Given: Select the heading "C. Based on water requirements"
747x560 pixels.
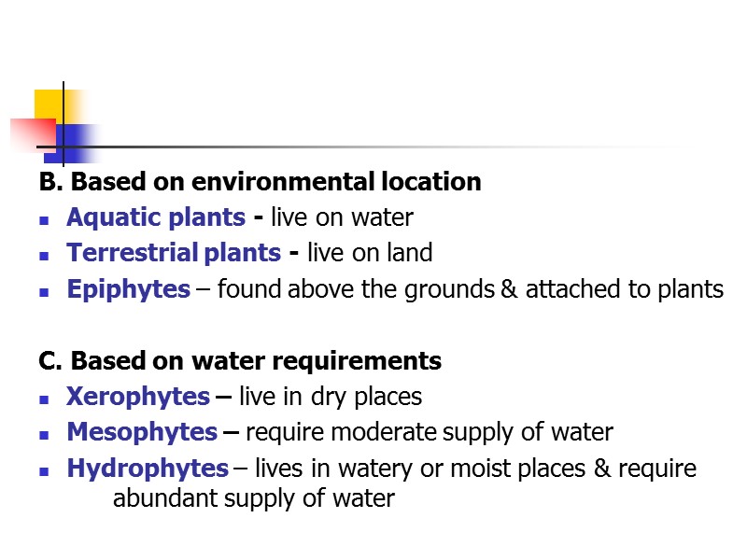Looking at the screenshot, I should pos(240,360).
